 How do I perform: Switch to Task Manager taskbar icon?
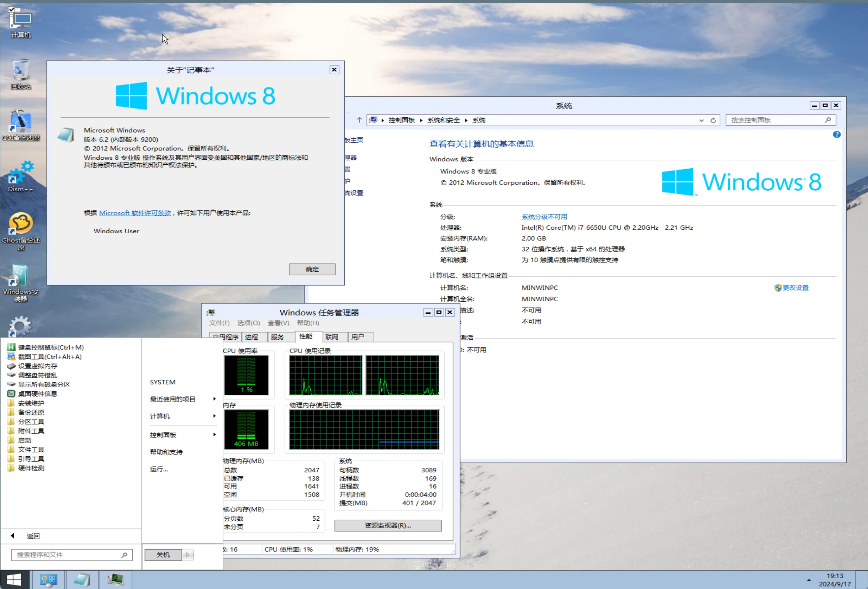pos(116,580)
